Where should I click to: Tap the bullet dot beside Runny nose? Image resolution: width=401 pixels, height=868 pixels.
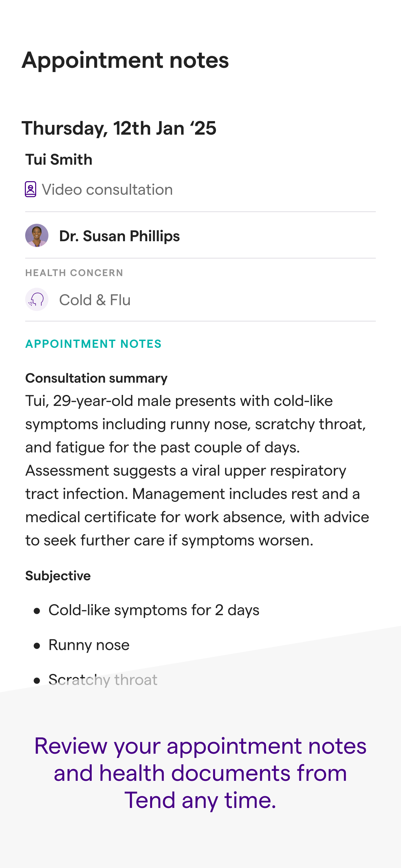coord(37,646)
